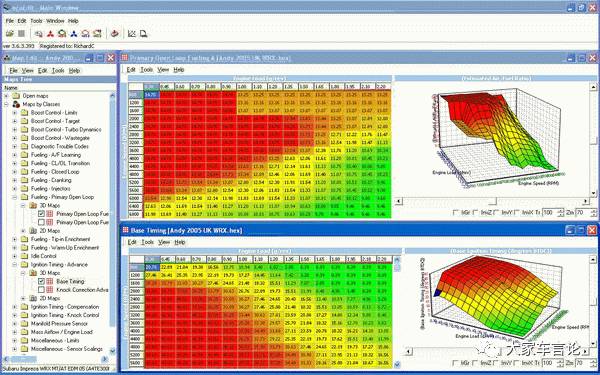This screenshot has width=600, height=375.
Task: Expand the Ignition Timing - Knock Control node
Action: 15,315
